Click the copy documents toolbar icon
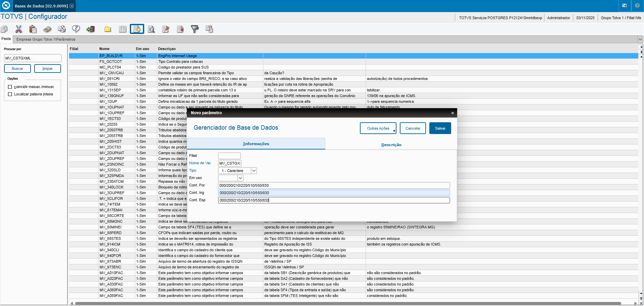 (4, 29)
